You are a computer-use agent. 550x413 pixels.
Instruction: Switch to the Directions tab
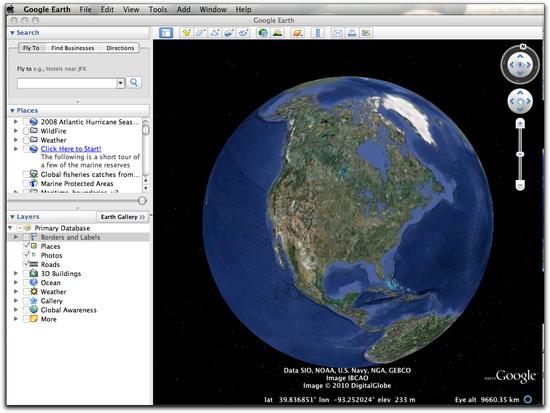(120, 48)
